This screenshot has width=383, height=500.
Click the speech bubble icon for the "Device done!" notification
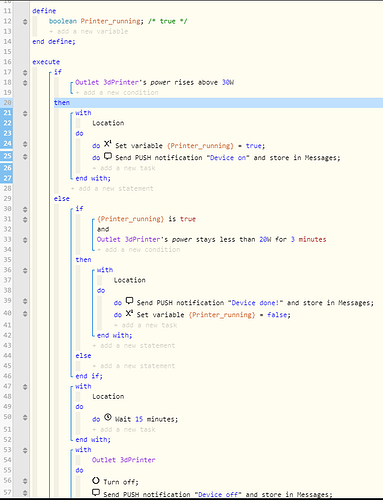click(129, 301)
